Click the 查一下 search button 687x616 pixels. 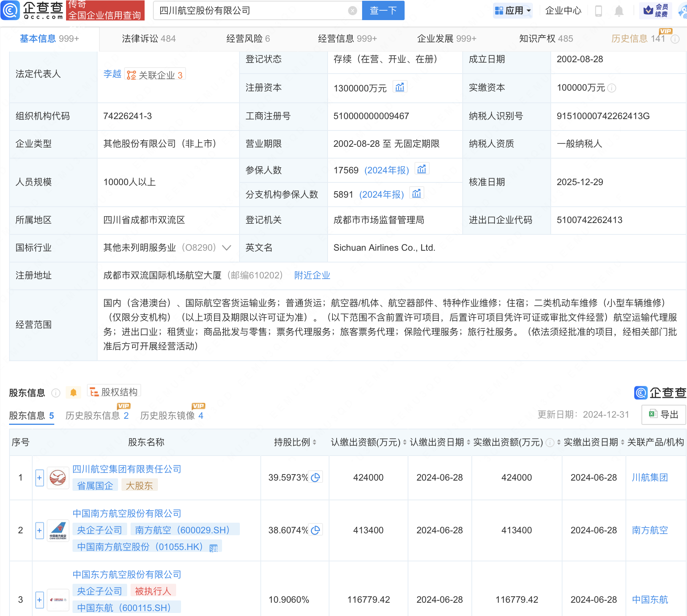tap(383, 11)
